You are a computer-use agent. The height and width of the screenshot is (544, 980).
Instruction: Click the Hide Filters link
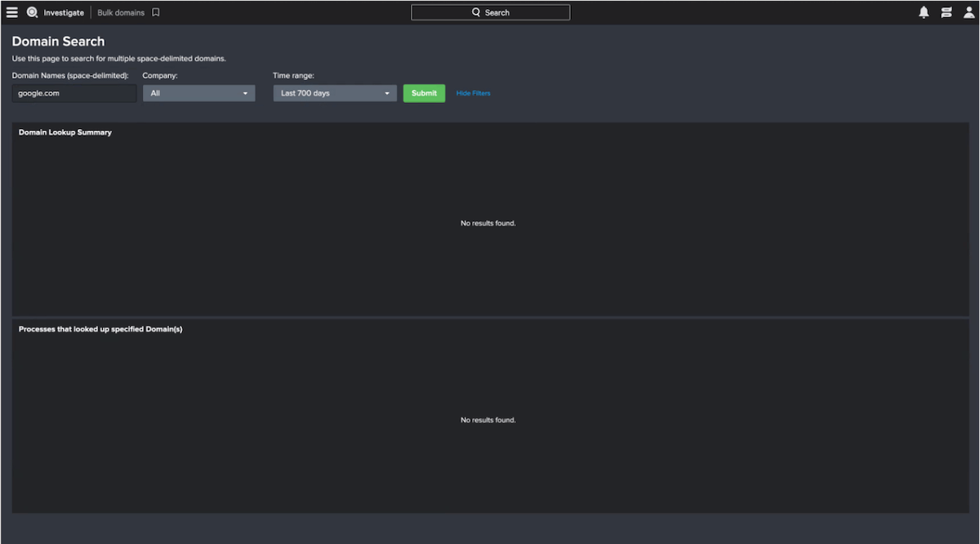[473, 92]
